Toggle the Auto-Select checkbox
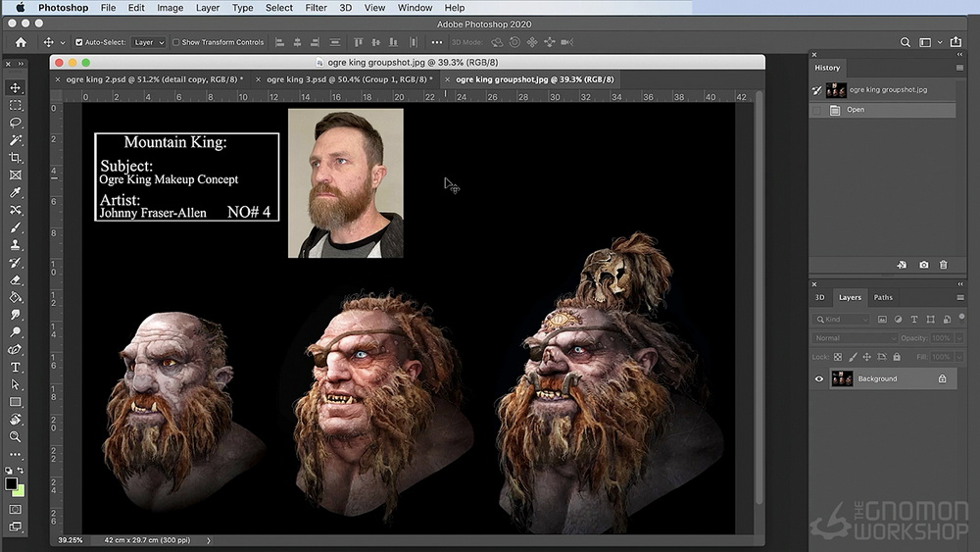 point(78,42)
